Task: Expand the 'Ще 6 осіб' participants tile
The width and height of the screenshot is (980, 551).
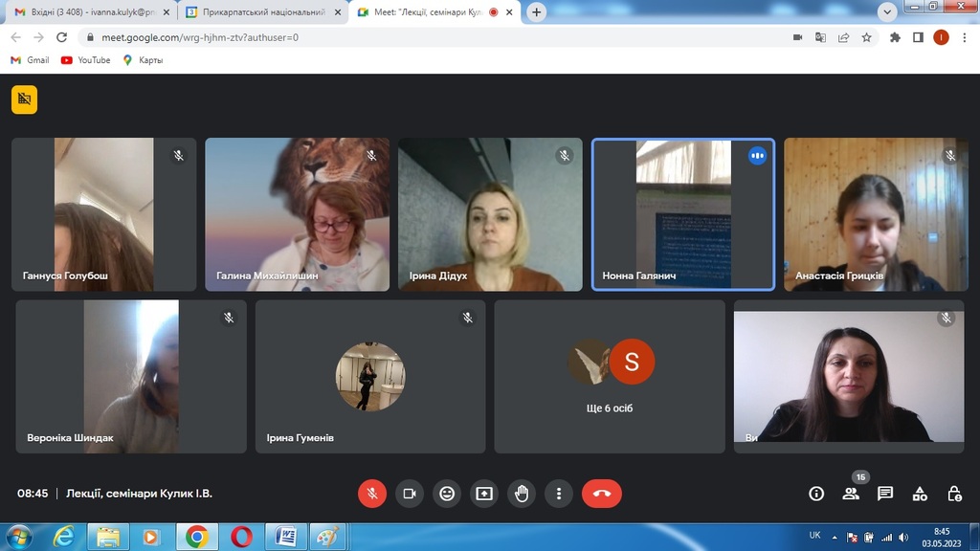Action: 610,376
